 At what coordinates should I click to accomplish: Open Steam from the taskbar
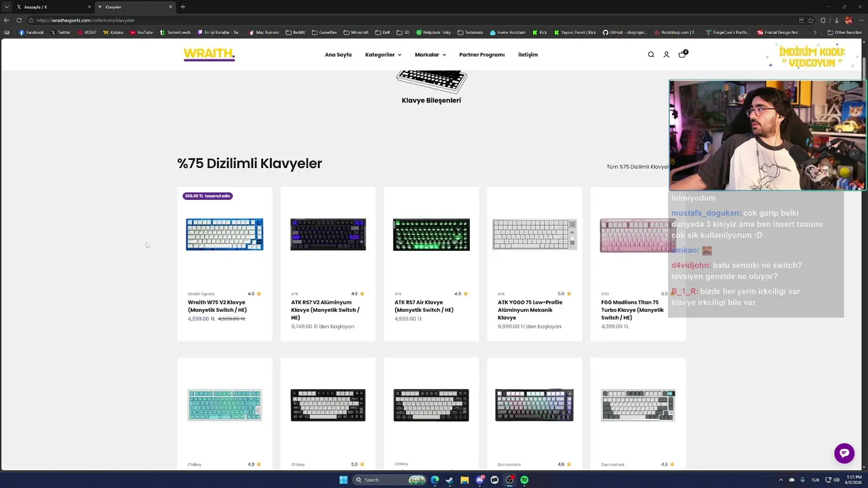(450, 480)
